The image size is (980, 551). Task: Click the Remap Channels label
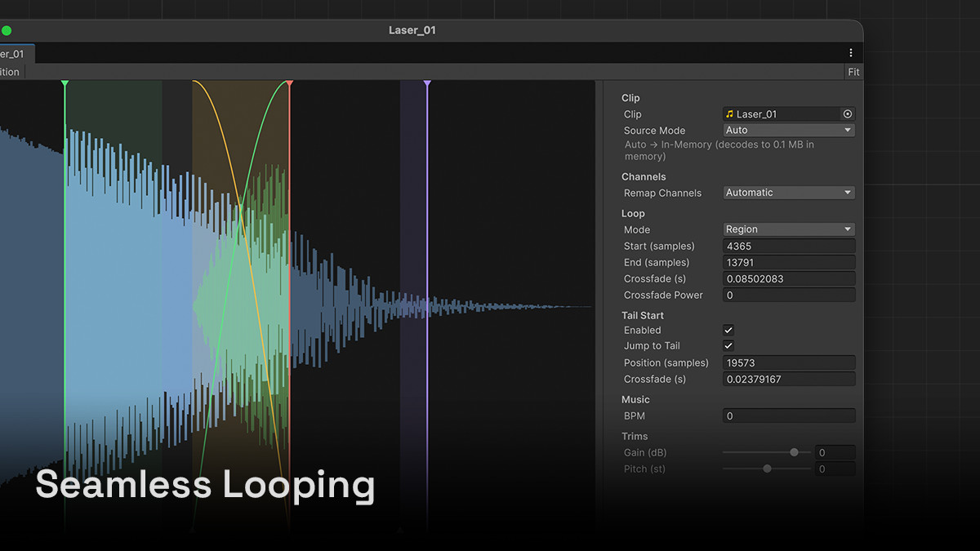(x=662, y=193)
